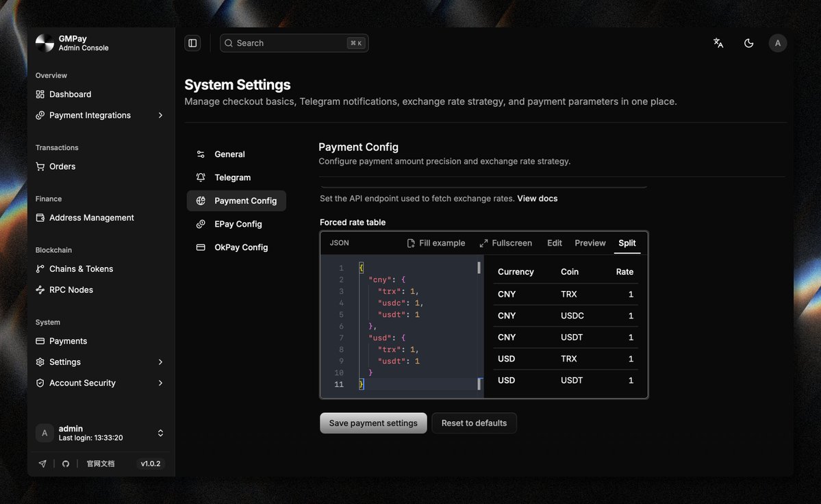Click line 2 "cny" in JSON editor

click(380, 280)
